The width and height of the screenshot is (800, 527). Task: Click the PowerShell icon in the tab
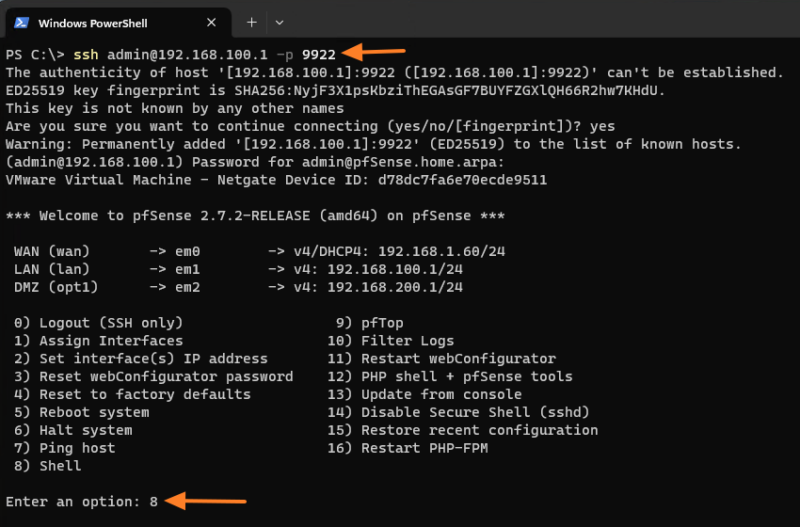click(x=20, y=22)
